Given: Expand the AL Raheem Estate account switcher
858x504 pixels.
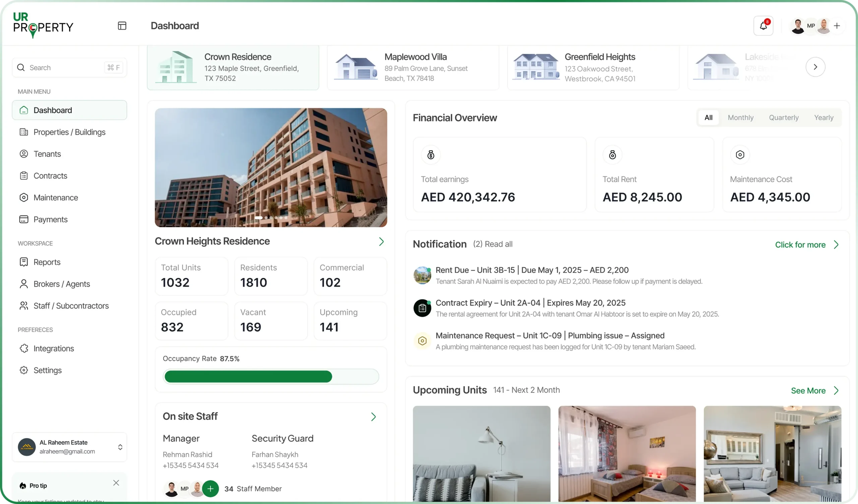Looking at the screenshot, I should [120, 447].
